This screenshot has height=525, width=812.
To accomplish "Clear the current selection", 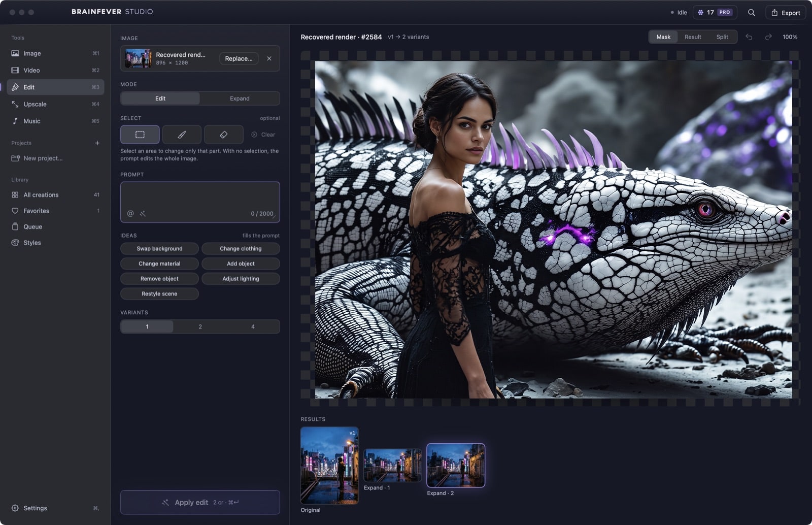I will click(x=263, y=135).
